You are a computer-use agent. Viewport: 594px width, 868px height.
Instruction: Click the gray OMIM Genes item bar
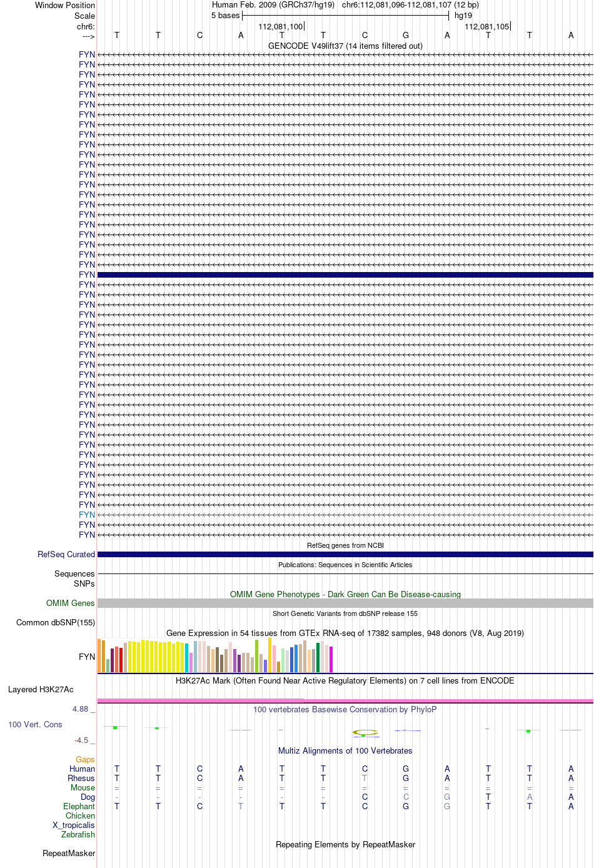[x=345, y=603]
